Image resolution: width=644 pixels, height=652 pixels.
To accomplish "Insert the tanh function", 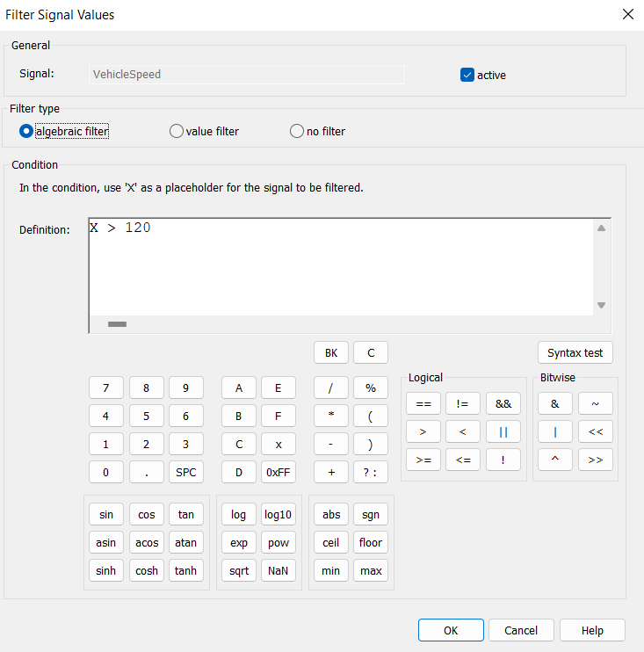I will tap(186, 570).
